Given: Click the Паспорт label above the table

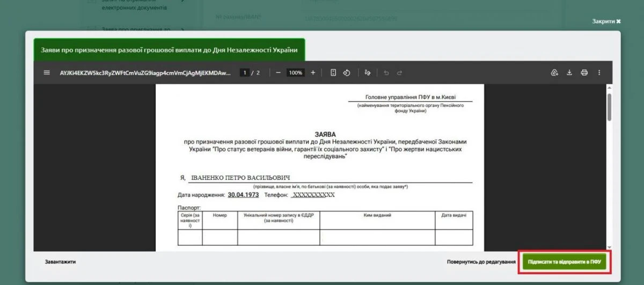Looking at the screenshot, I should (x=189, y=207).
